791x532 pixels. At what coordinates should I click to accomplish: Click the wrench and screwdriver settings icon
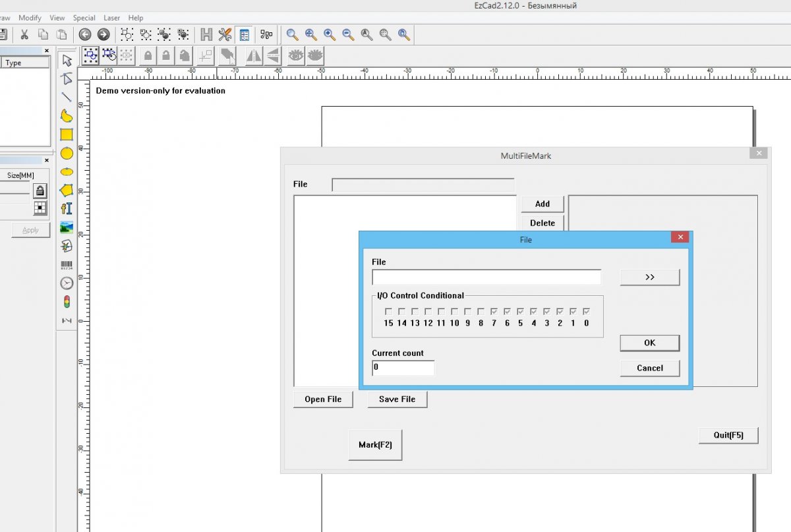pyautogui.click(x=225, y=34)
